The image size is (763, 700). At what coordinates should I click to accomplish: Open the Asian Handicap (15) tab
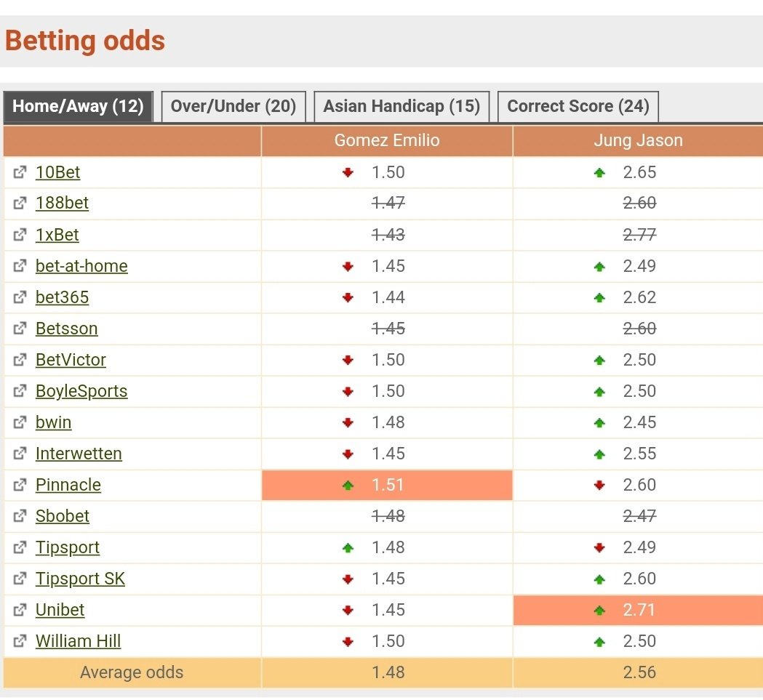(402, 106)
